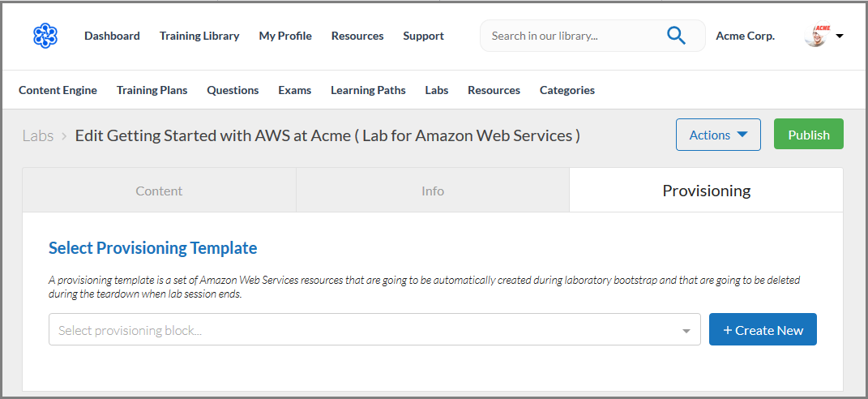Open Categories section
This screenshot has width=868, height=399.
[567, 90]
